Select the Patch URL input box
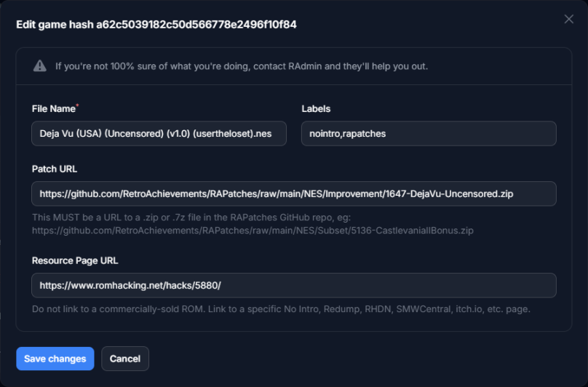Screen dimensions: 588x387 point(293,194)
